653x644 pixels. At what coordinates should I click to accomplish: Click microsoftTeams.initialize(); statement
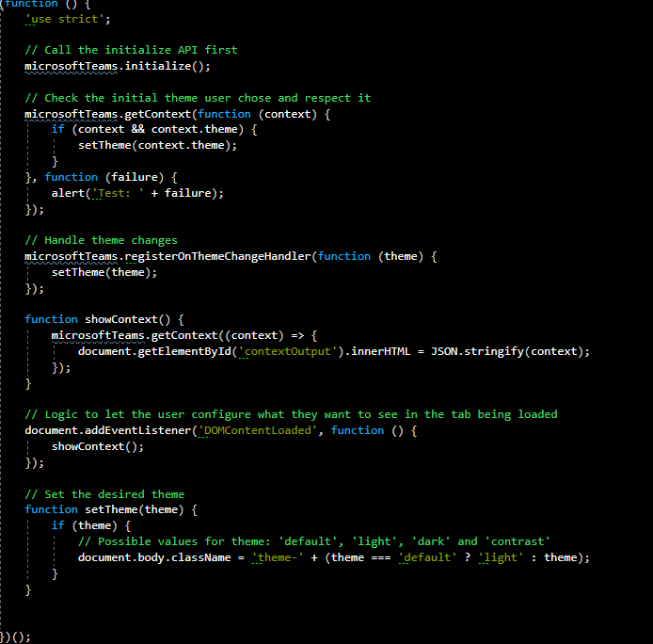pyautogui.click(x=118, y=66)
